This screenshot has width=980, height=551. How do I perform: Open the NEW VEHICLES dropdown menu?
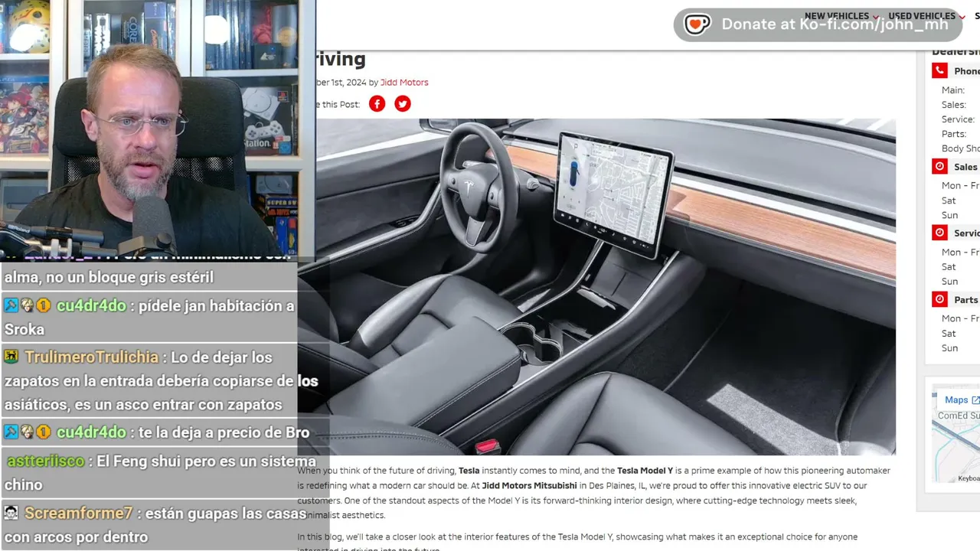(x=841, y=16)
